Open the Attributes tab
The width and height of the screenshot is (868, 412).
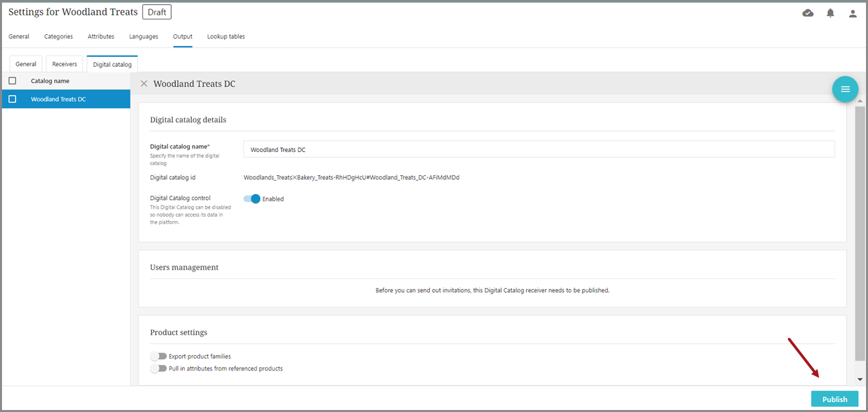pyautogui.click(x=101, y=37)
